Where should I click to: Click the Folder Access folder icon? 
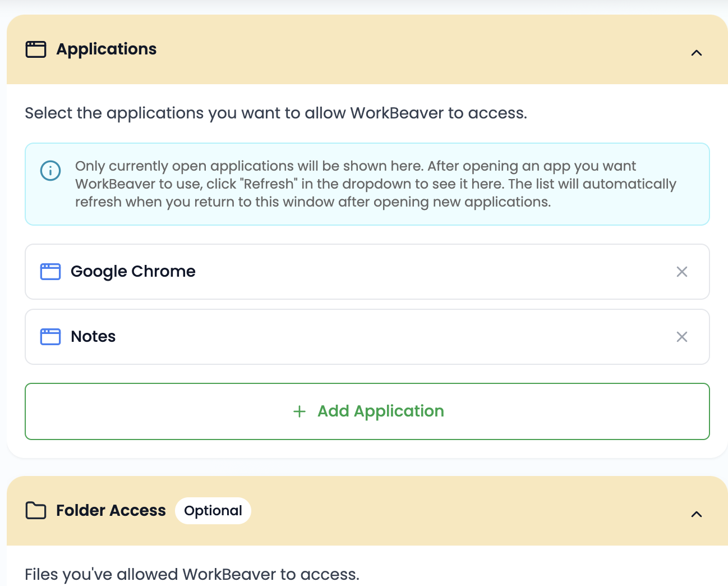coord(35,511)
